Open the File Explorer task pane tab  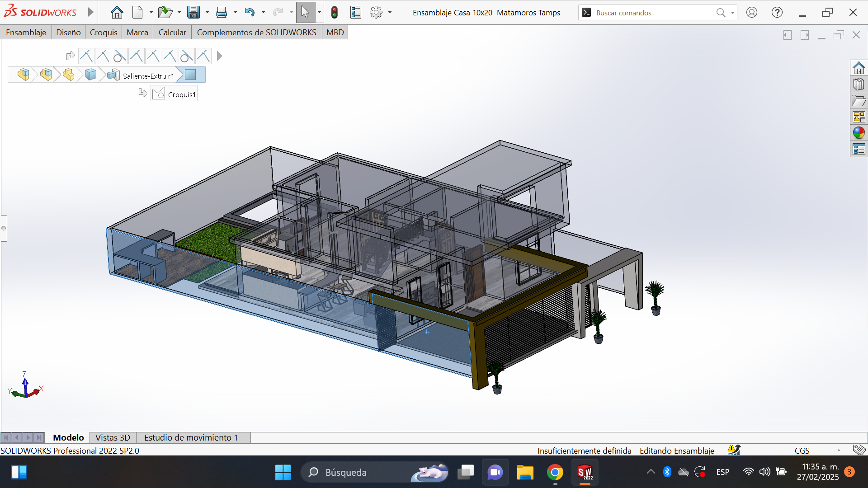point(859,101)
